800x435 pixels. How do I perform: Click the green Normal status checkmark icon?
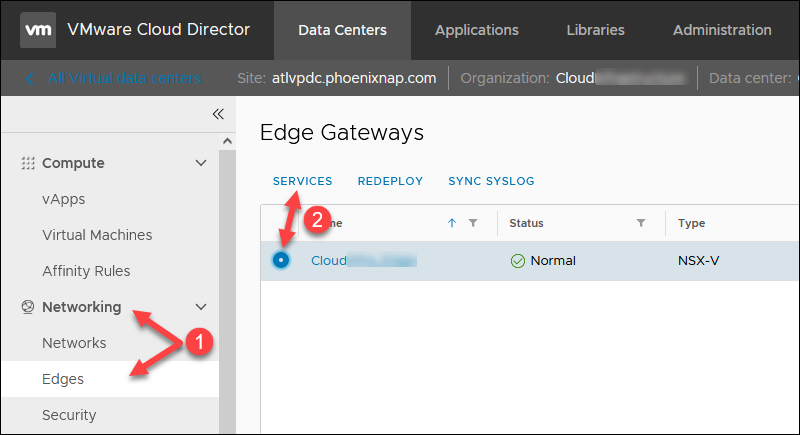(x=517, y=261)
